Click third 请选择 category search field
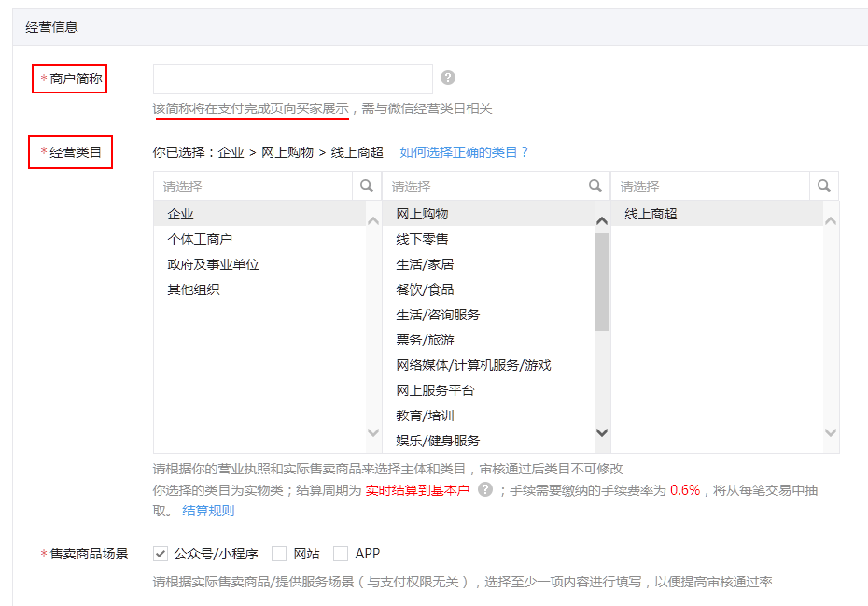 pyautogui.click(x=710, y=186)
